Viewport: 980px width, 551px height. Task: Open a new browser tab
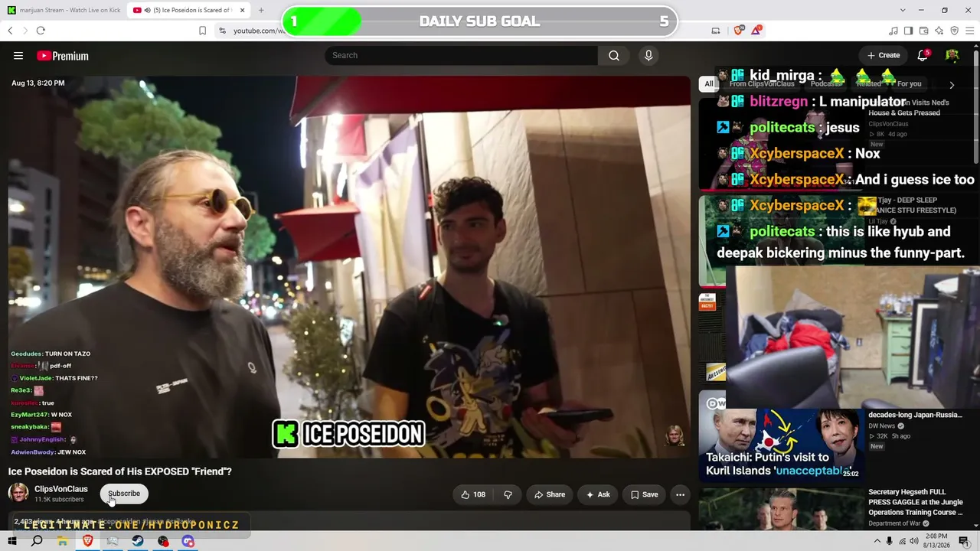pos(261,10)
